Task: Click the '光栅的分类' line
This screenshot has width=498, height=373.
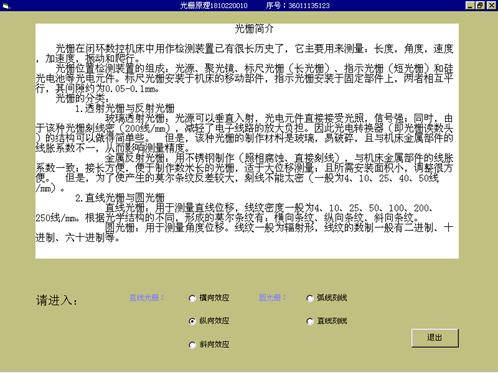Action: (82, 98)
